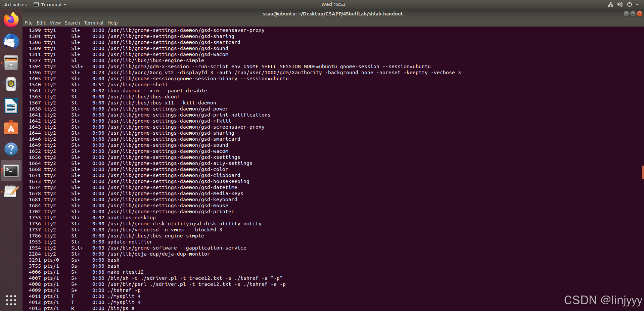644x311 pixels.
Task: Click the vmtoolsd -n vmusr line
Action: [125, 230]
